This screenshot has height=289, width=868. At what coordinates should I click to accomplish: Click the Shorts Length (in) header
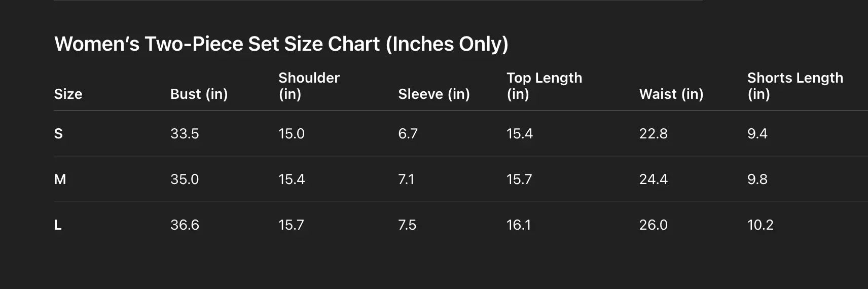pos(794,86)
